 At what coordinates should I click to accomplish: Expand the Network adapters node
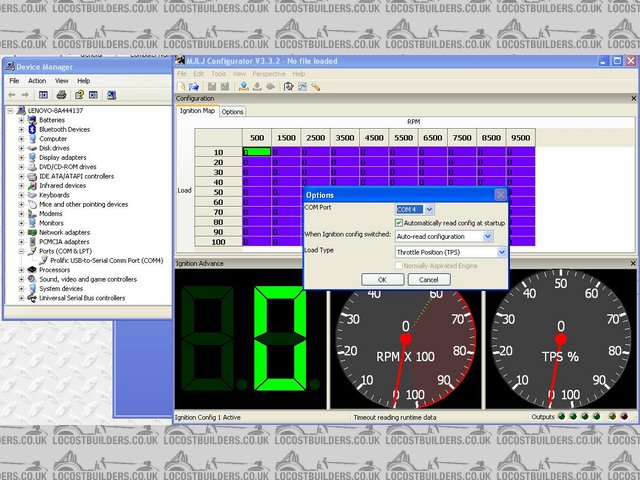pyautogui.click(x=21, y=232)
